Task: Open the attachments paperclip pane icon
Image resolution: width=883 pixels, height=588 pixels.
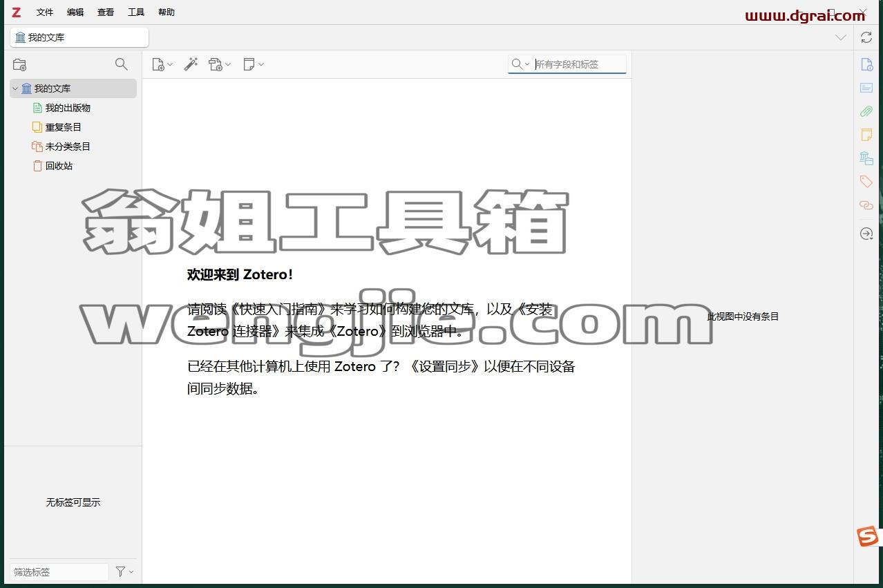Action: tap(866, 111)
